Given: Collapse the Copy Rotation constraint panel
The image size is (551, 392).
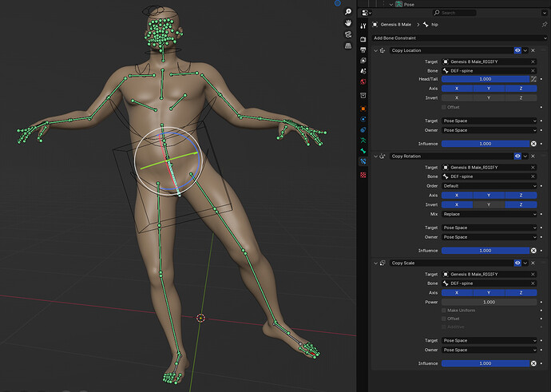Looking at the screenshot, I should [375, 156].
